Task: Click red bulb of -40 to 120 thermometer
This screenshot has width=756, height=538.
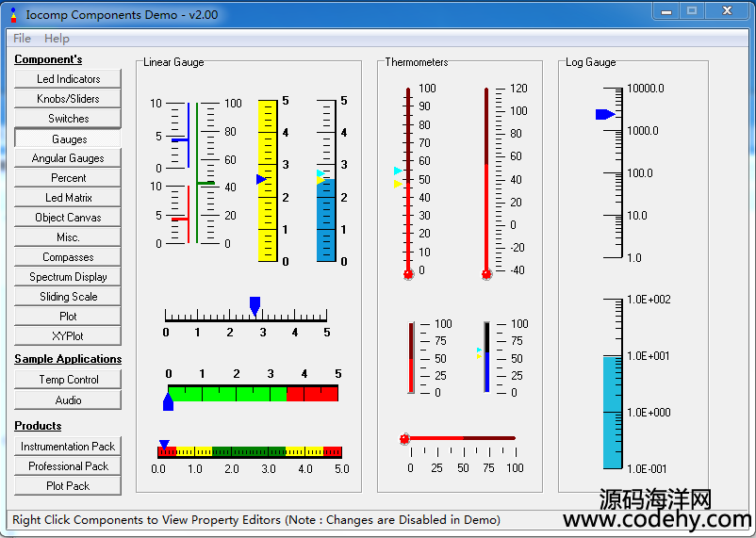Action: (486, 274)
